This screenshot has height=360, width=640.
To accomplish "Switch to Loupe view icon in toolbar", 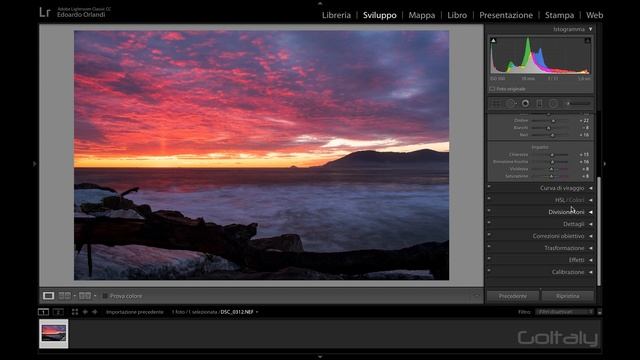I will pos(48,296).
